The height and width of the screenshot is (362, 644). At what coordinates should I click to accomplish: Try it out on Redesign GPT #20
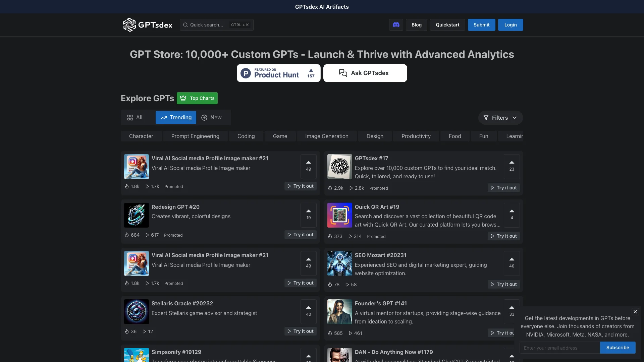pyautogui.click(x=301, y=235)
